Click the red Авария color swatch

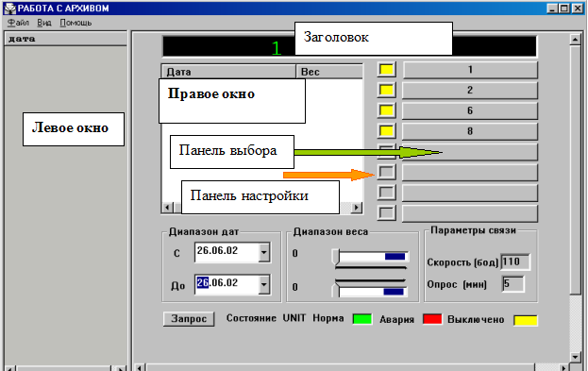click(x=432, y=319)
